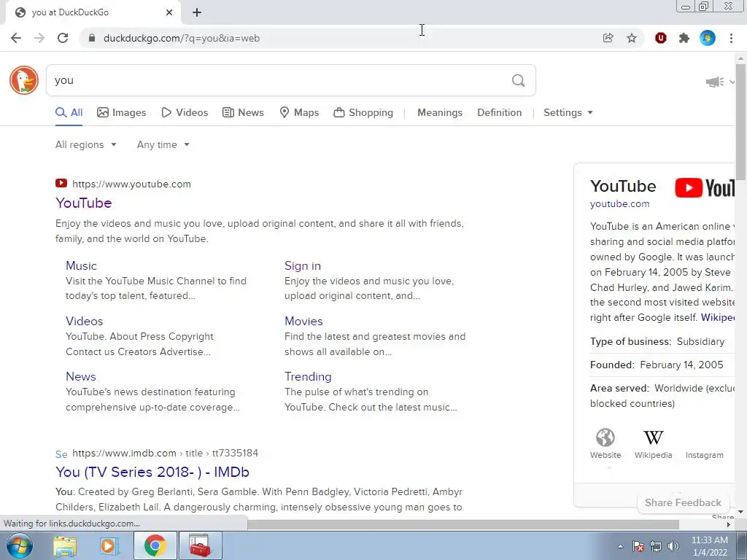Open the Chrome profile avatar
This screenshot has width=747, height=560.
708,38
